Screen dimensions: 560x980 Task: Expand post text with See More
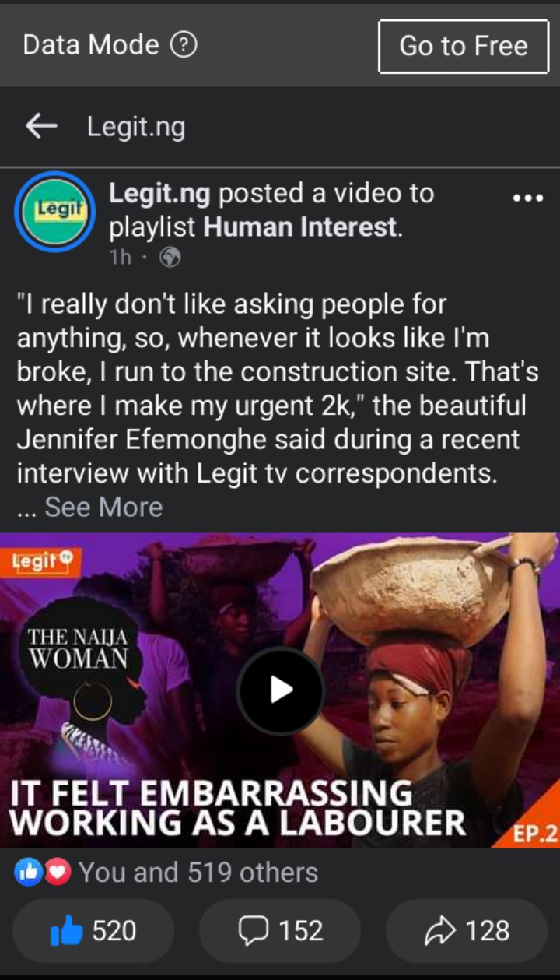[x=103, y=508]
